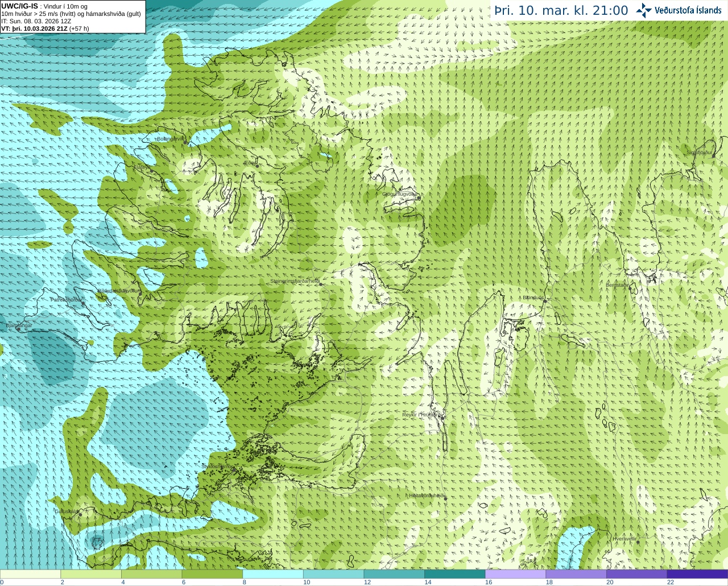This screenshot has height=586, width=728.
Task: Click the legend scale number 16
Action: (x=488, y=582)
